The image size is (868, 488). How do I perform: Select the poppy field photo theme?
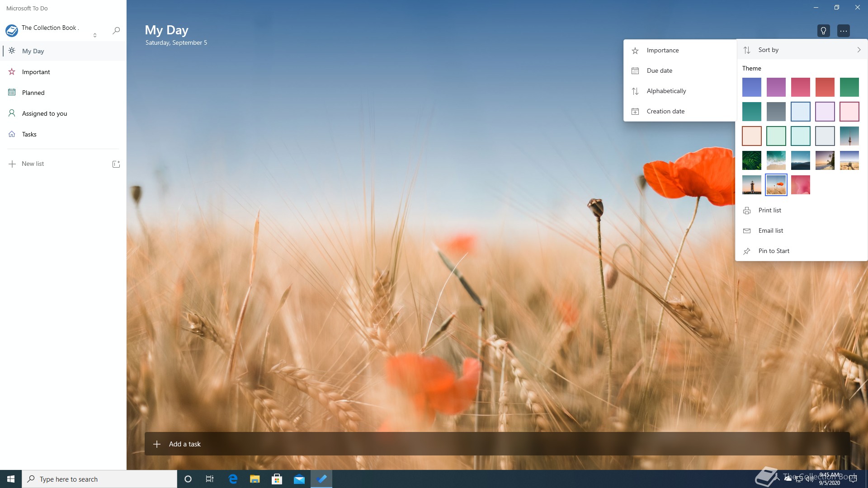pyautogui.click(x=776, y=185)
